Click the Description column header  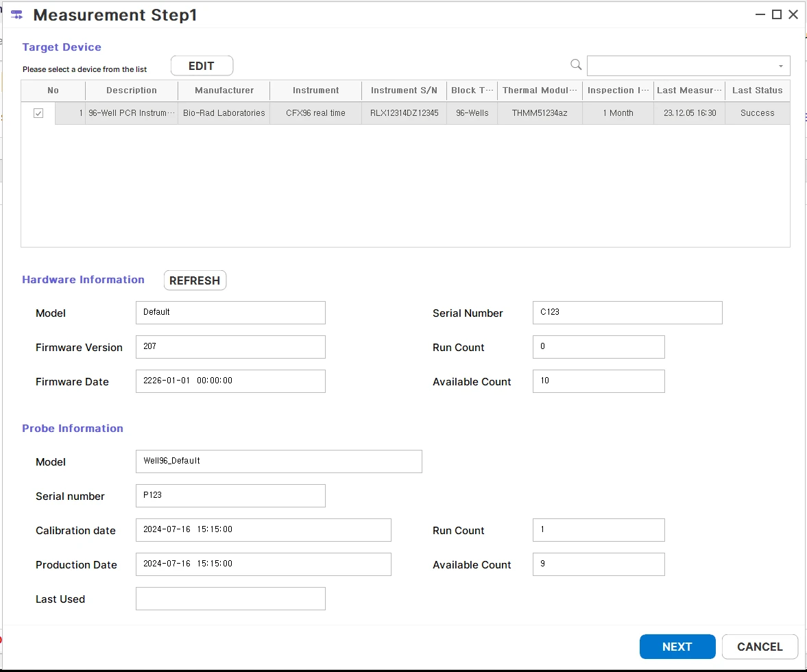(132, 91)
